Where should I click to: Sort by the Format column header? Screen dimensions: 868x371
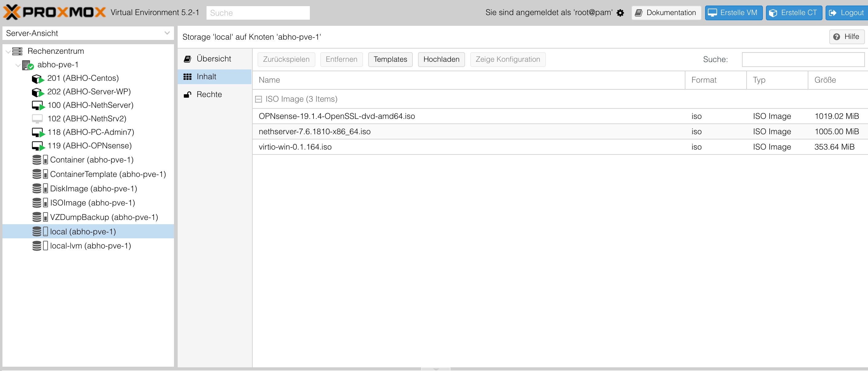click(716, 80)
